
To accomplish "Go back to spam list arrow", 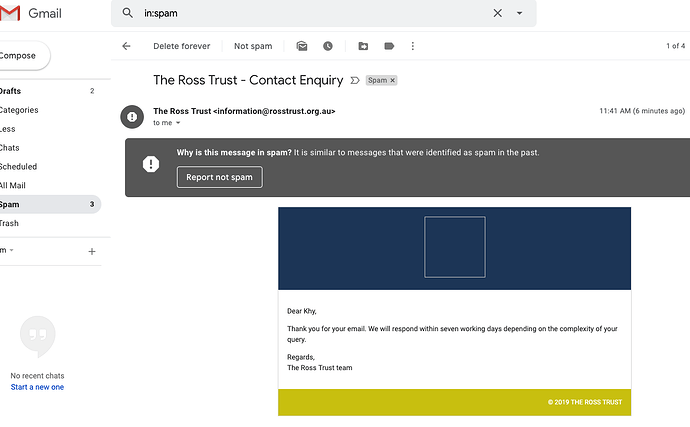I will tap(126, 46).
